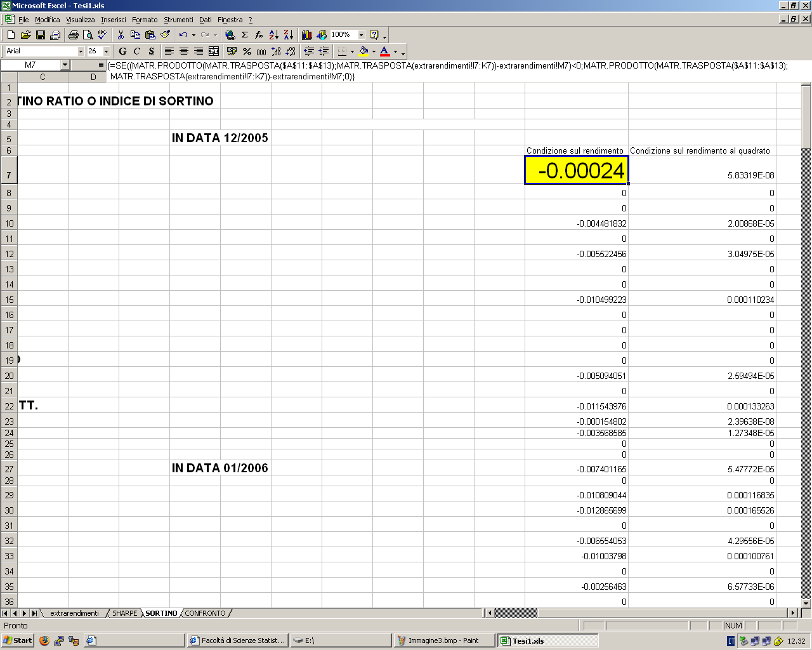Insert a hyperlink with the globe icon

[230, 35]
